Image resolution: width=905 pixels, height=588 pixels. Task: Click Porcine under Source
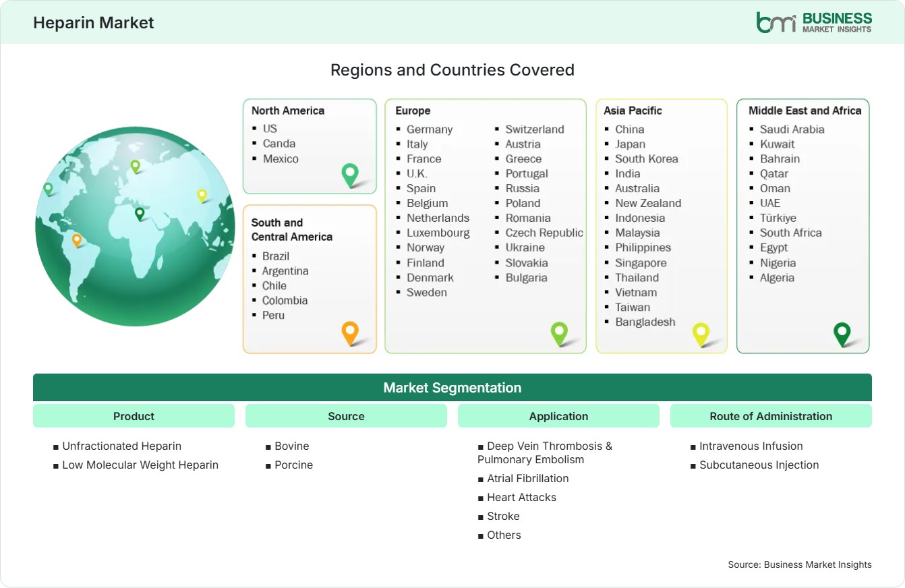(294, 465)
